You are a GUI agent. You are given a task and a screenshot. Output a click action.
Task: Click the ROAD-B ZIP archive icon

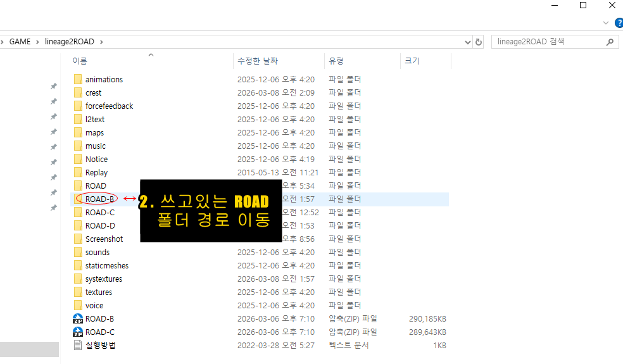78,318
